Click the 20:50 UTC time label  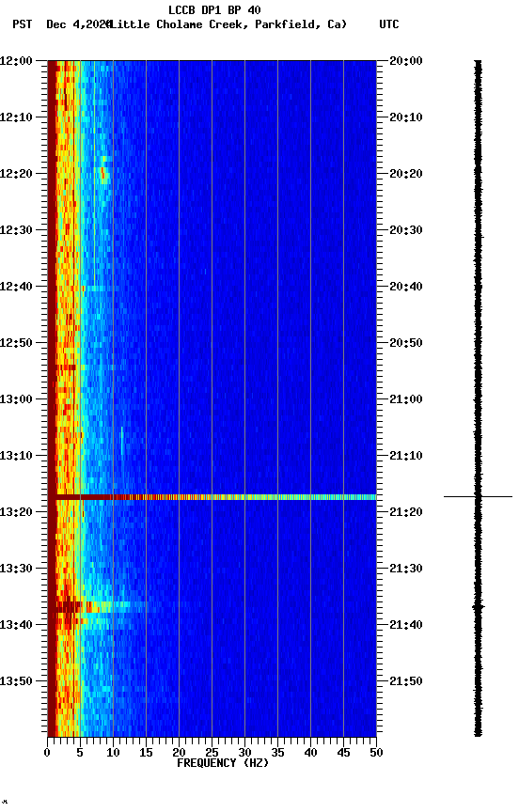pyautogui.click(x=406, y=343)
